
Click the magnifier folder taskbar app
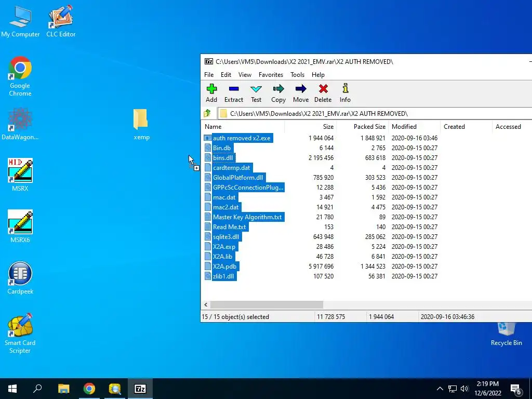(115, 389)
